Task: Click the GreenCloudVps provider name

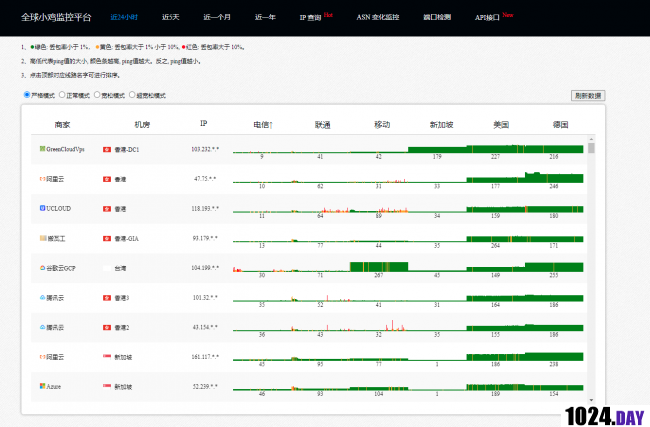Action: [x=65, y=149]
